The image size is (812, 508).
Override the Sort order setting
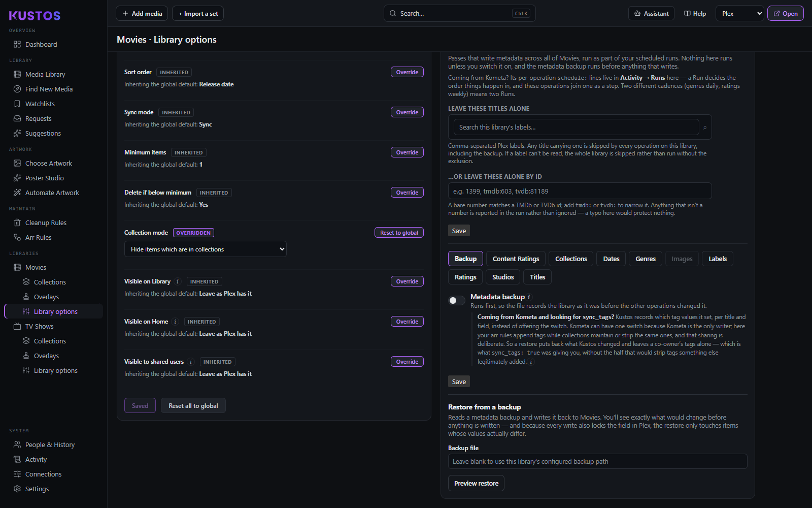[x=407, y=72]
